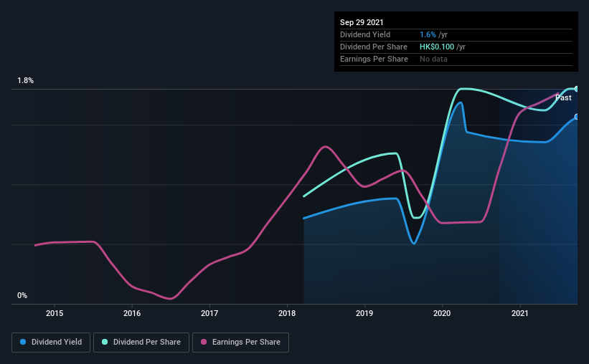Click the 2020 x-axis label

442,313
